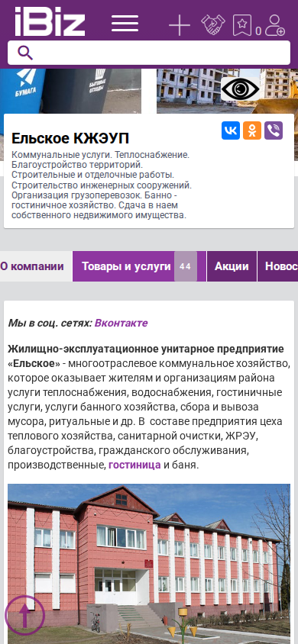
Task: Open the handshake partners icon
Action: pyautogui.click(x=213, y=25)
